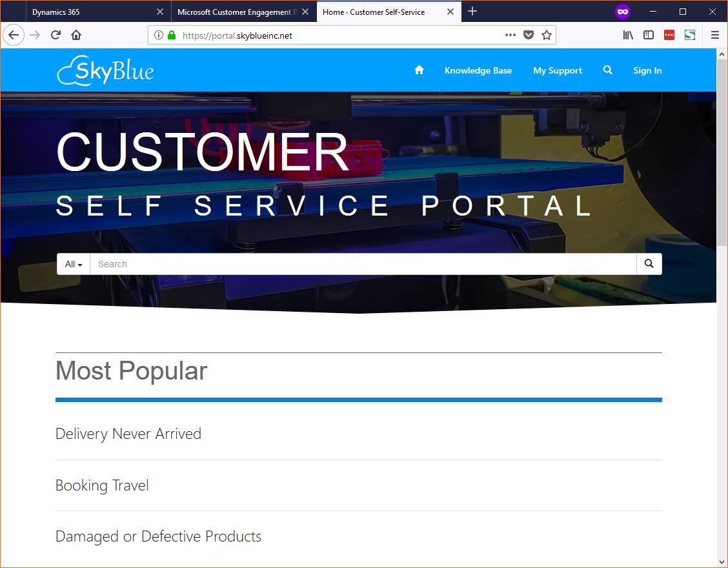
Task: Show the Library icon in toolbar
Action: click(x=628, y=35)
